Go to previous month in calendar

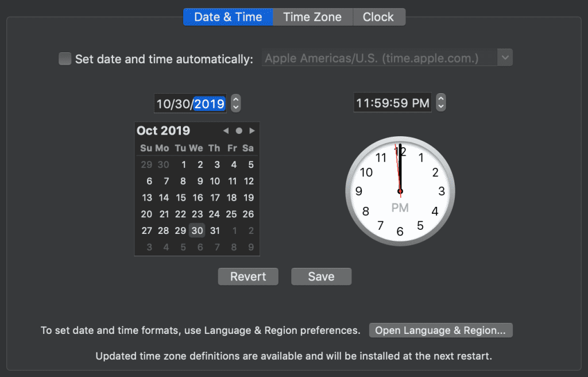point(226,130)
